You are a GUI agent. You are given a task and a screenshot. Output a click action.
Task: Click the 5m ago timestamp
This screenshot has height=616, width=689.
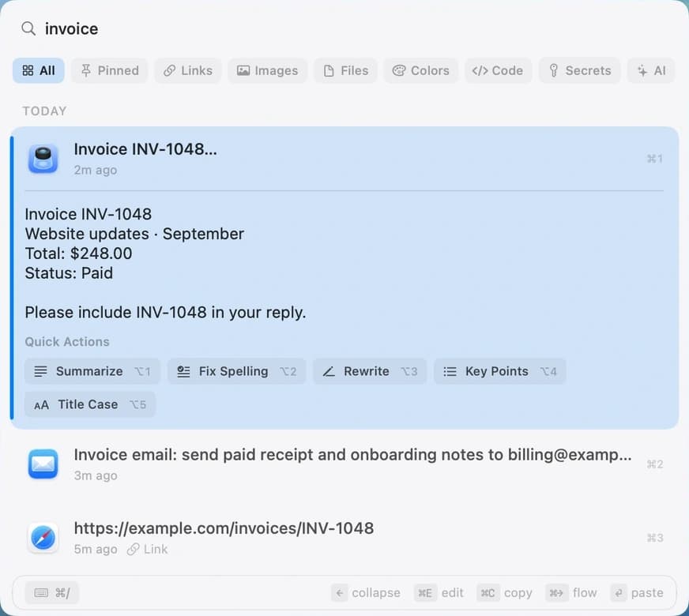pyautogui.click(x=96, y=549)
